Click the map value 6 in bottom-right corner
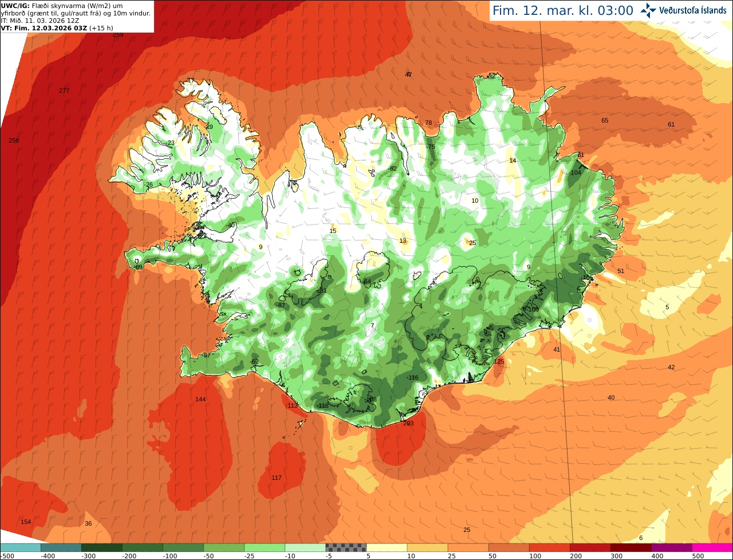The image size is (733, 560). [x=641, y=538]
